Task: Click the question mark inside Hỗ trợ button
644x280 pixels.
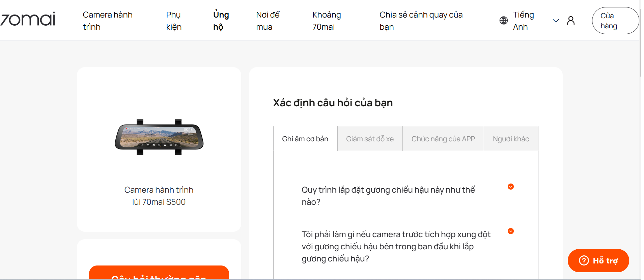Action: (583, 260)
